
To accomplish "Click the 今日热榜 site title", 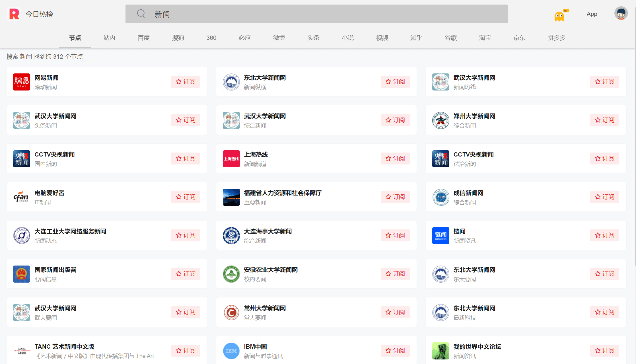I will 39,14.
